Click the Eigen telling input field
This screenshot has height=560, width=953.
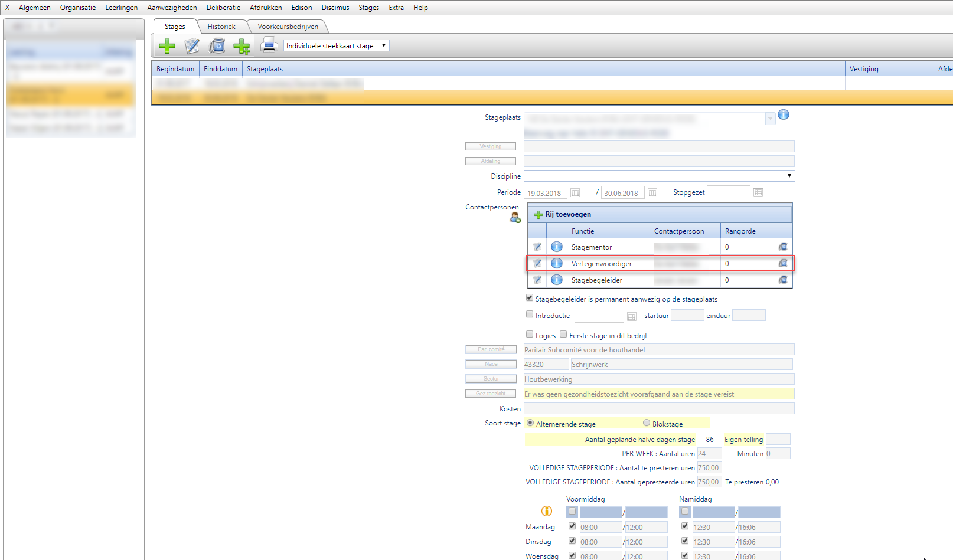point(778,439)
